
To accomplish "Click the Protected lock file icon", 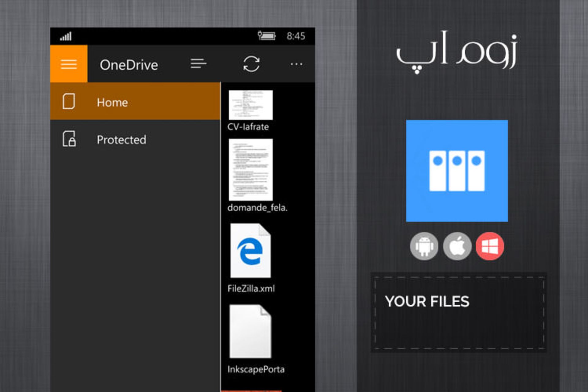I will click(x=69, y=139).
